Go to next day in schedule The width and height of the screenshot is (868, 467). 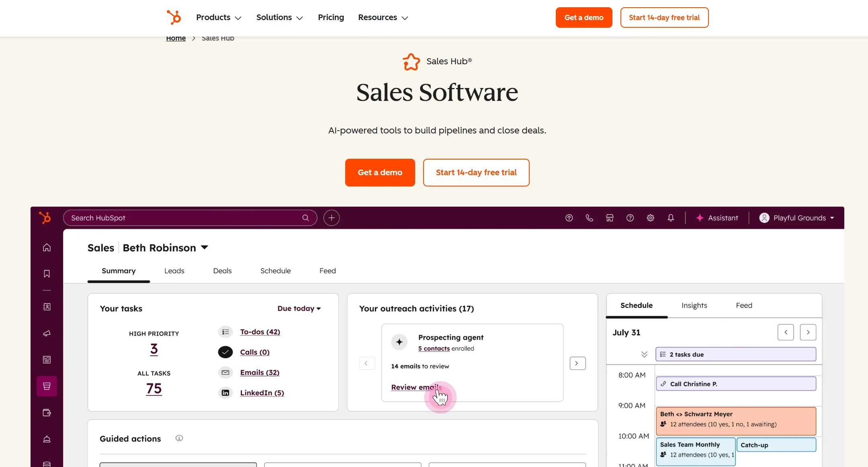pyautogui.click(x=808, y=332)
